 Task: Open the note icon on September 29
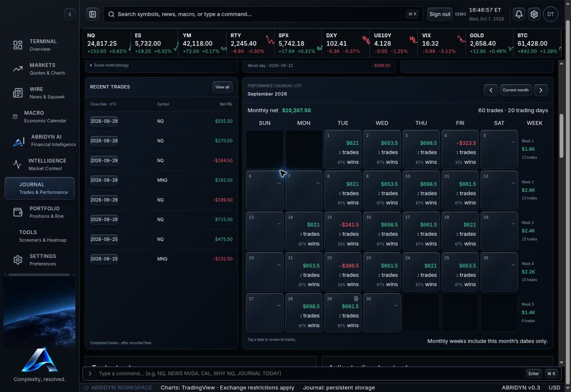point(356,298)
